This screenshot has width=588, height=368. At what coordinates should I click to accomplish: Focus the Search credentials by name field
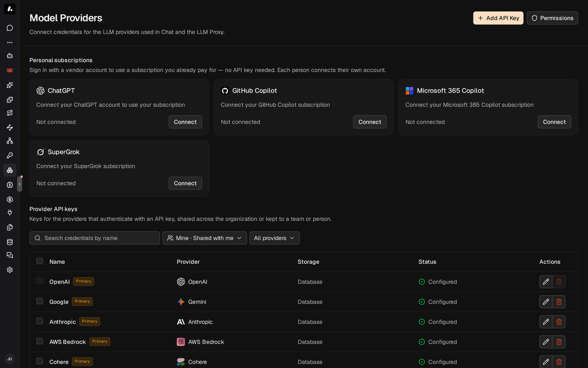click(x=95, y=238)
